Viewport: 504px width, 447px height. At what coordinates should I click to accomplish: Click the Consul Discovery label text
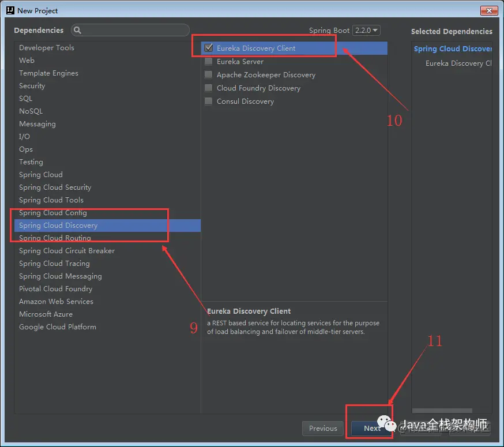coord(245,102)
